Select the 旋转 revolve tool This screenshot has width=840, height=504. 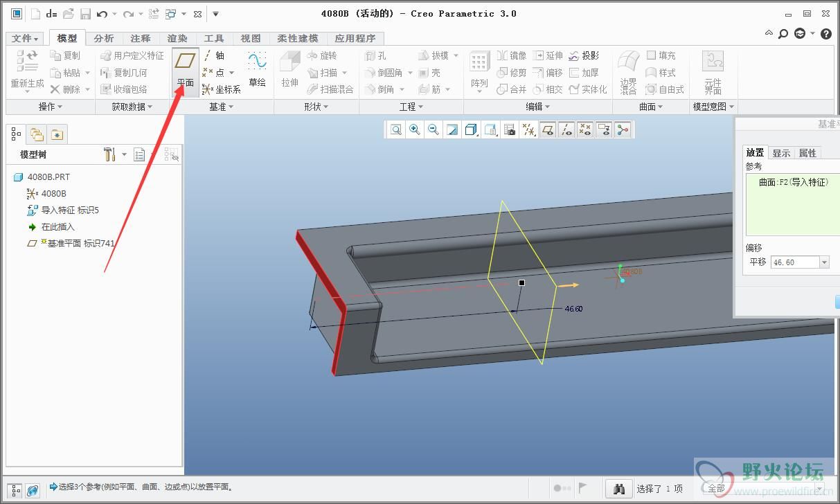322,55
